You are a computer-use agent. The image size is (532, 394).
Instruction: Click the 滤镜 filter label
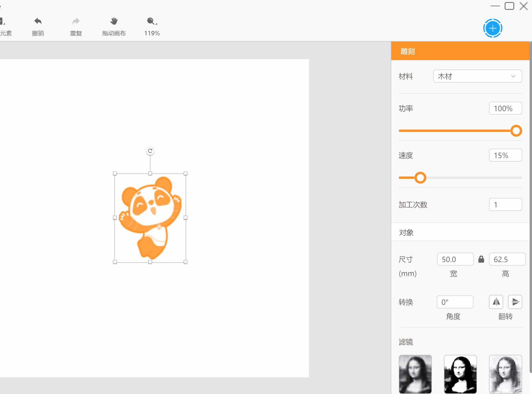406,342
